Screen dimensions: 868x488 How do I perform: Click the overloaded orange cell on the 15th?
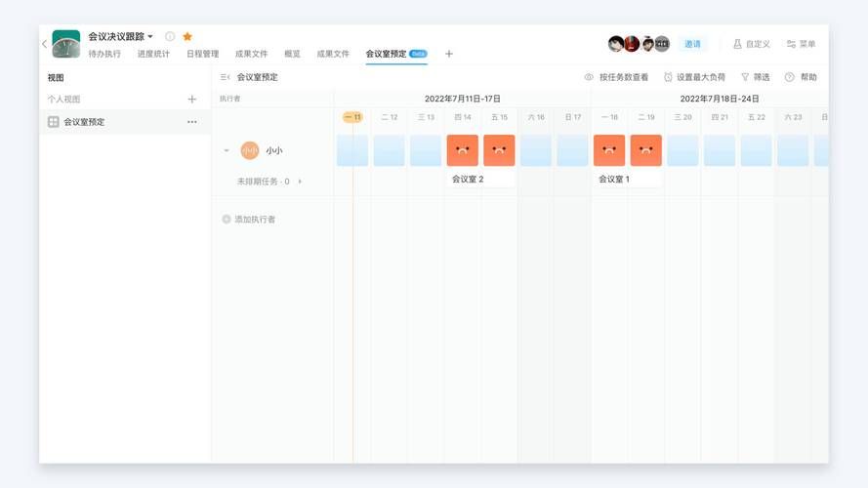pyautogui.click(x=499, y=150)
